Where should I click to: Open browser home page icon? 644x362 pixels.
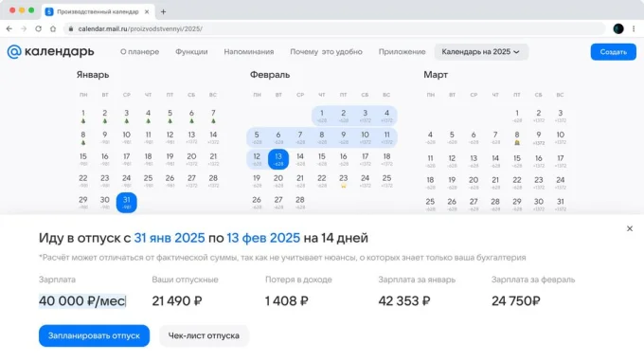pos(53,28)
